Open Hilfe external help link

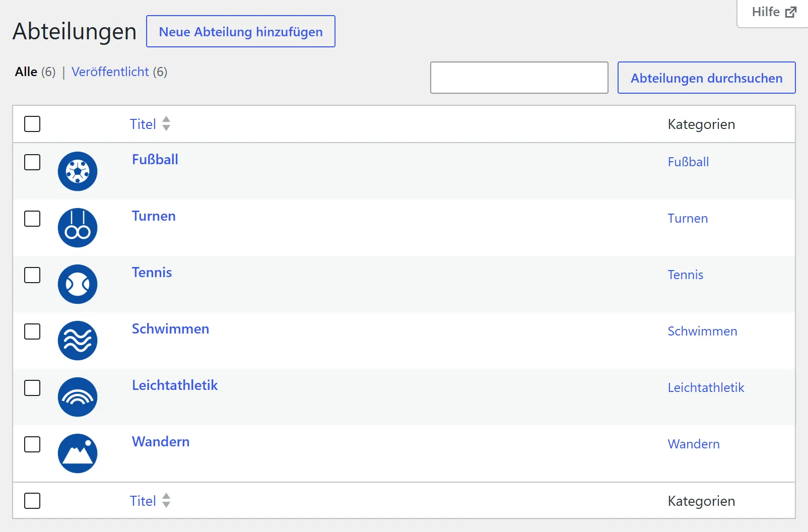(774, 12)
